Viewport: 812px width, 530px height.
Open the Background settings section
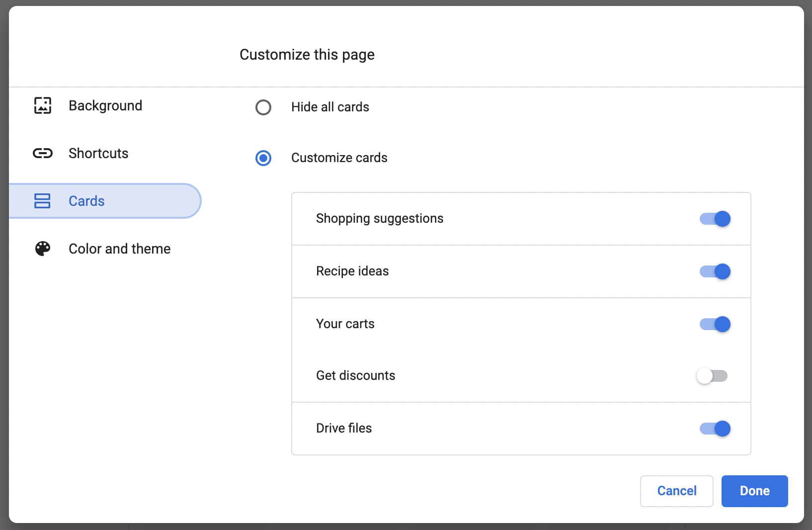pyautogui.click(x=105, y=105)
